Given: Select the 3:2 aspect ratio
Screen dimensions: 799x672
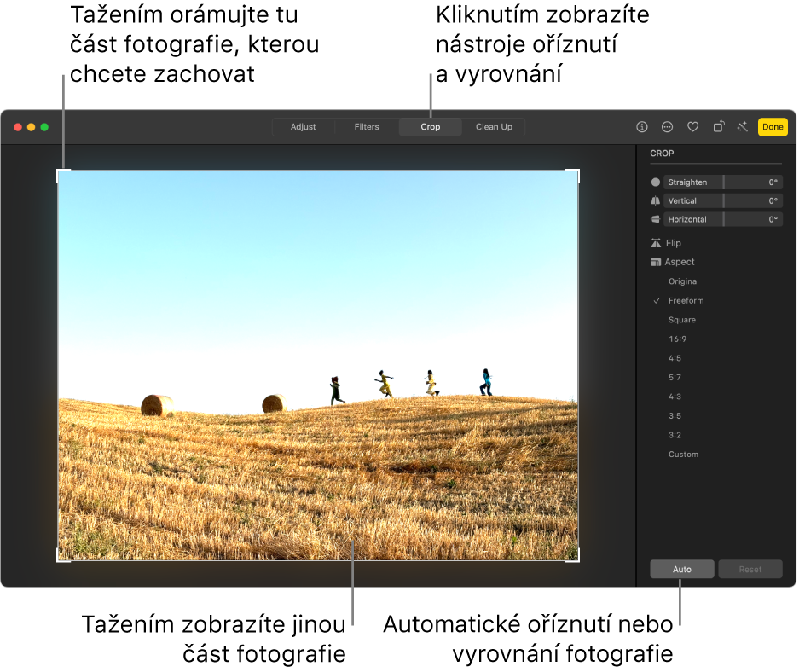Looking at the screenshot, I should coord(675,435).
